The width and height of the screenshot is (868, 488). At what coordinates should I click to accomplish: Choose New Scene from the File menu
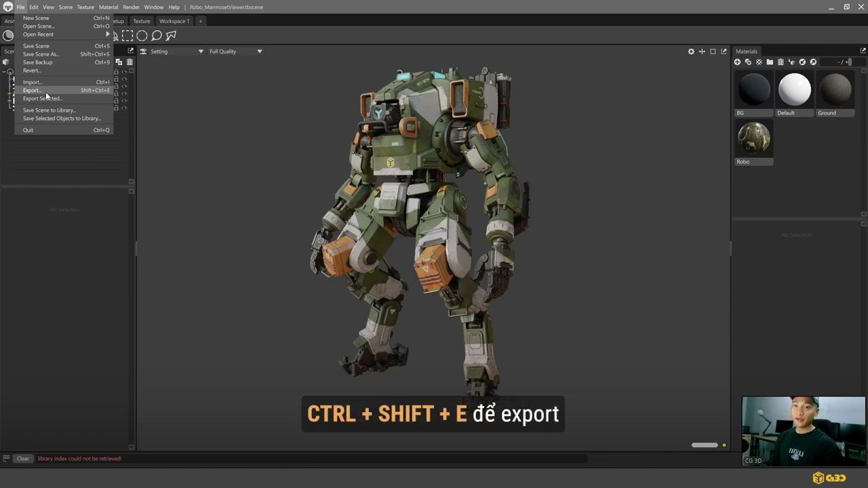pos(64,18)
